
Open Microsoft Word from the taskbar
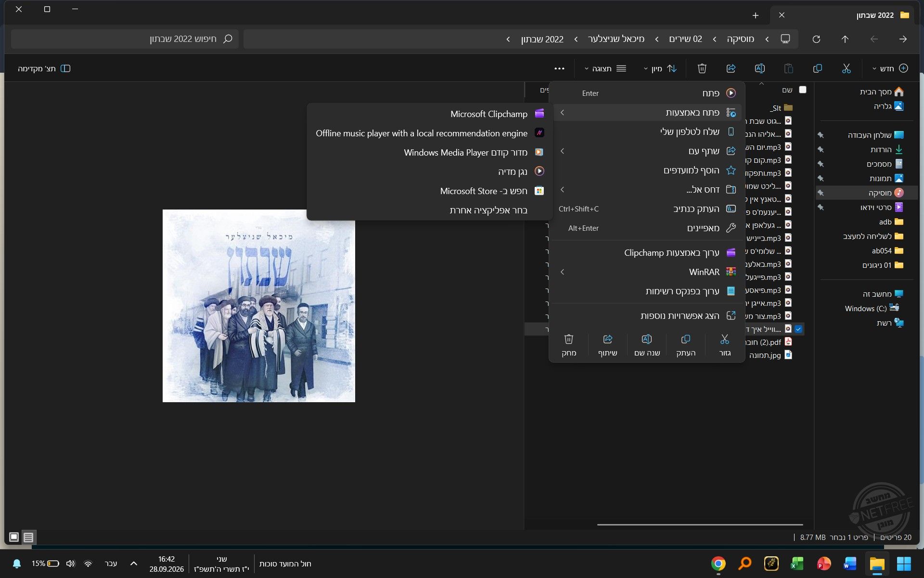click(x=850, y=564)
